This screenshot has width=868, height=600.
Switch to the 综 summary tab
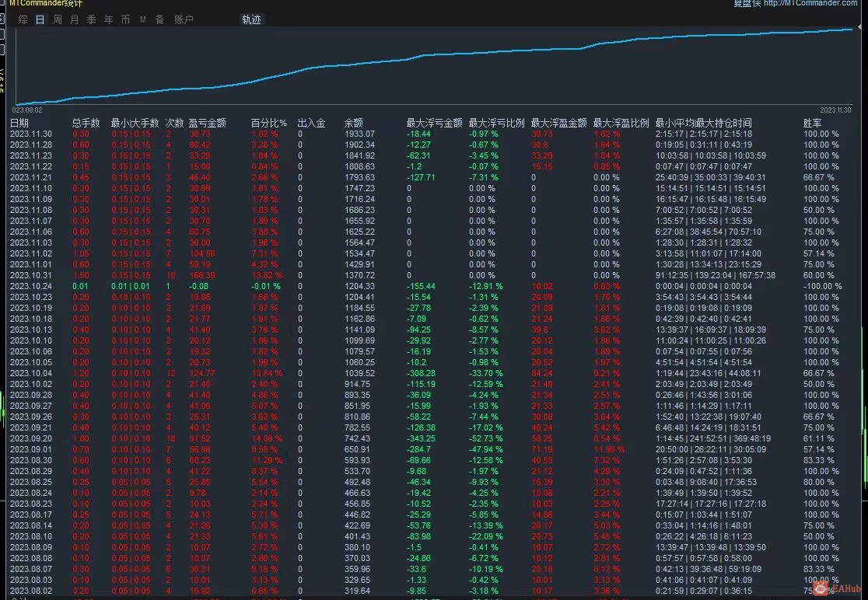23,20
